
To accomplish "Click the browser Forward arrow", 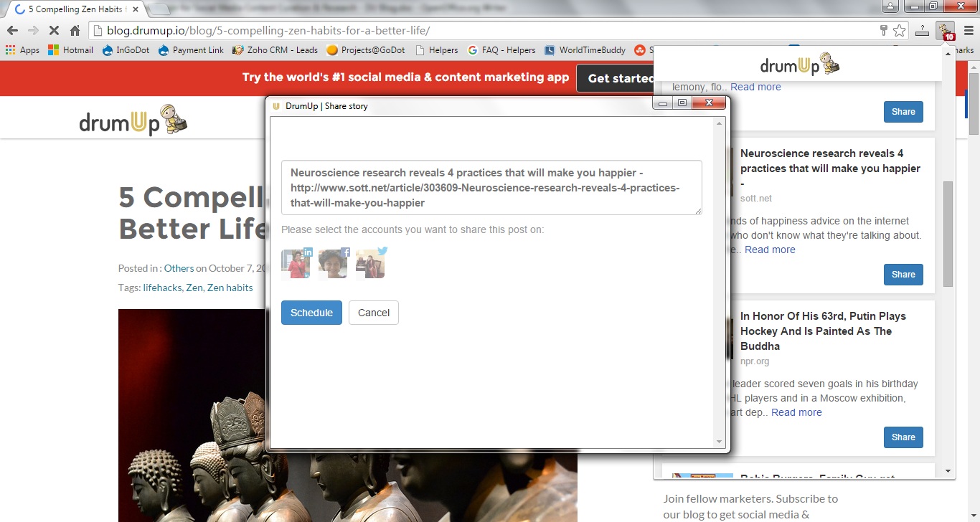I will 33,31.
